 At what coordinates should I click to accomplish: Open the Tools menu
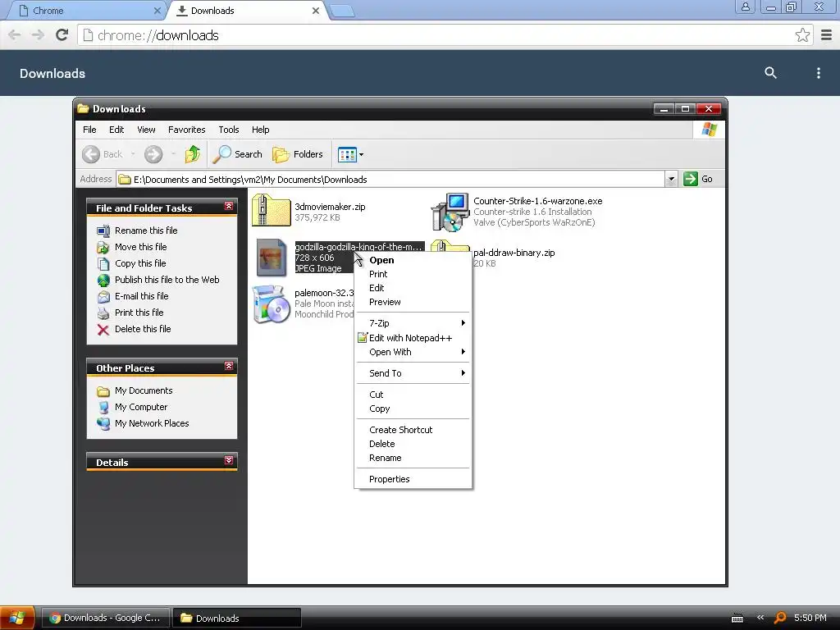click(229, 130)
